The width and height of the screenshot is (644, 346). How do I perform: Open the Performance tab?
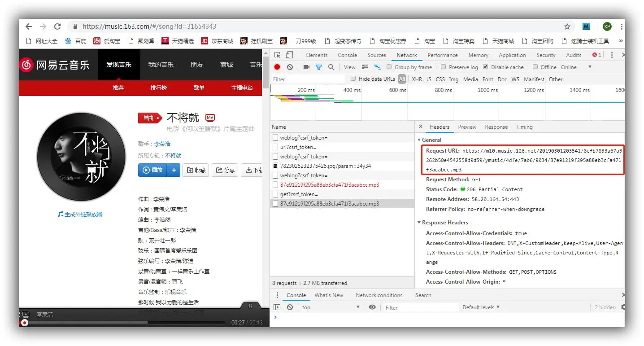[443, 55]
